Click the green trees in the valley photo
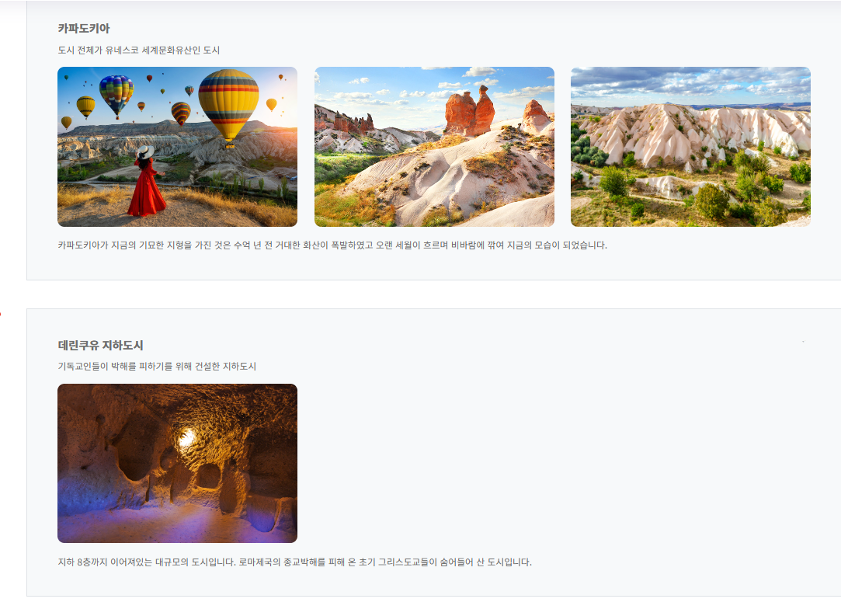The image size is (841, 616). click(x=711, y=200)
